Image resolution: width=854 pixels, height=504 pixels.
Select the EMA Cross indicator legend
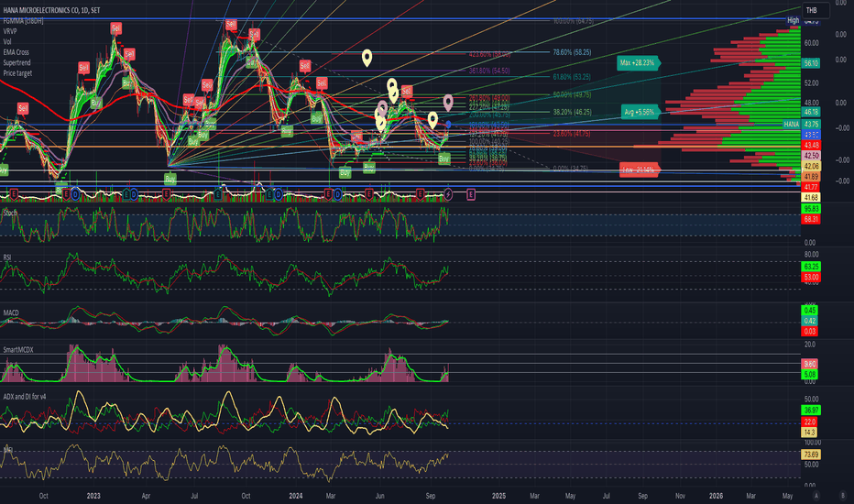(16, 52)
